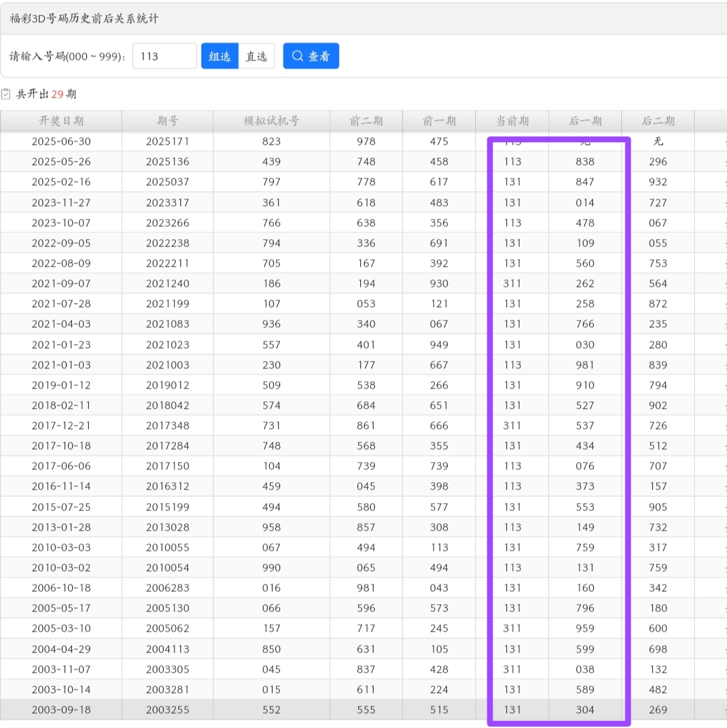Click the 模拟试机号 column header
Screen dimensions: 727x728
coord(271,121)
